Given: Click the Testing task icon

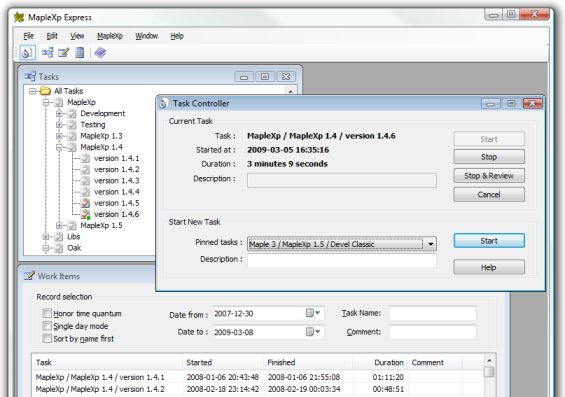Looking at the screenshot, I should (72, 125).
